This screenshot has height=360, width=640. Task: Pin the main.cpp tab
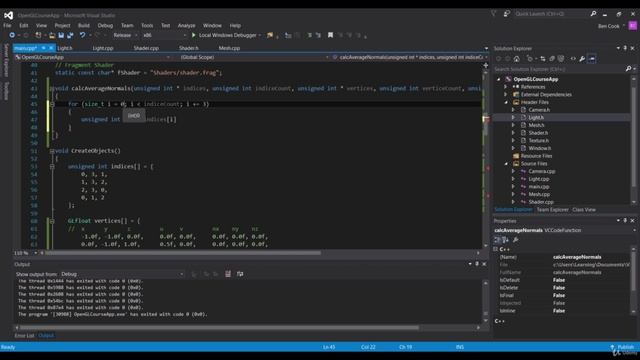coord(43,48)
